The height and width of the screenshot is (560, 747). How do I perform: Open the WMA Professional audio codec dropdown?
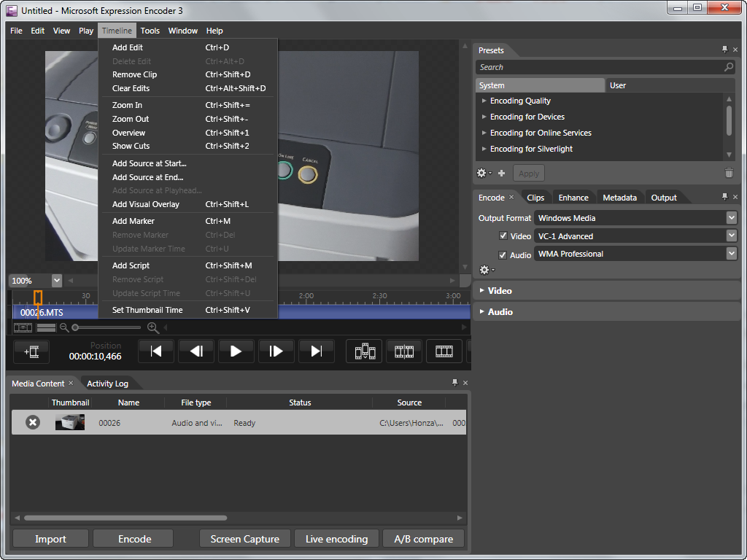pyautogui.click(x=731, y=254)
